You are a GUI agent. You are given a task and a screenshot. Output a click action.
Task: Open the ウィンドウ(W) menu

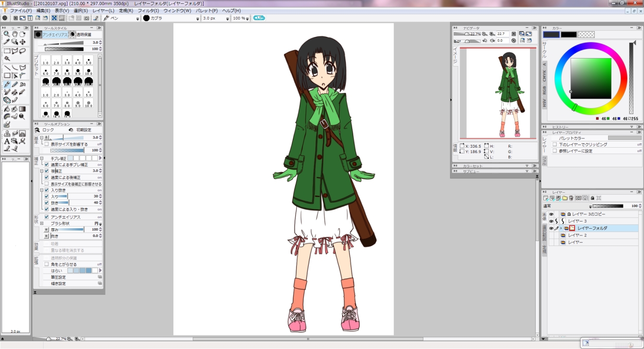(177, 11)
